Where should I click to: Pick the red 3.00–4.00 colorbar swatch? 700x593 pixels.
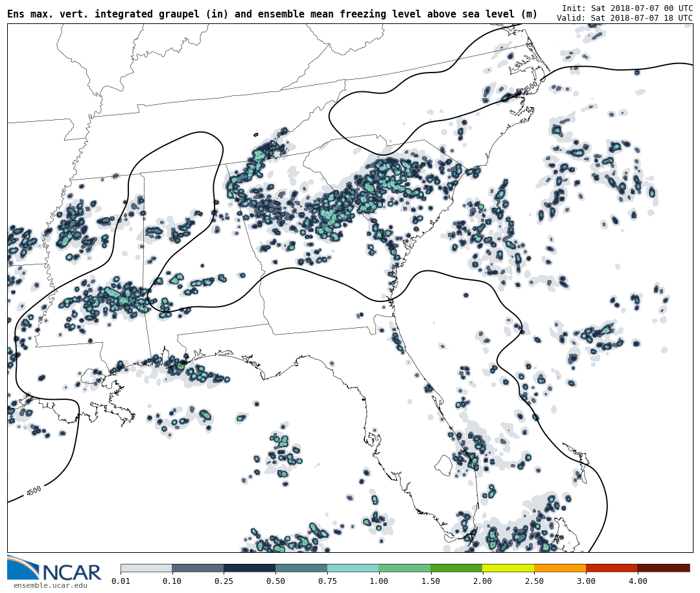point(611,568)
